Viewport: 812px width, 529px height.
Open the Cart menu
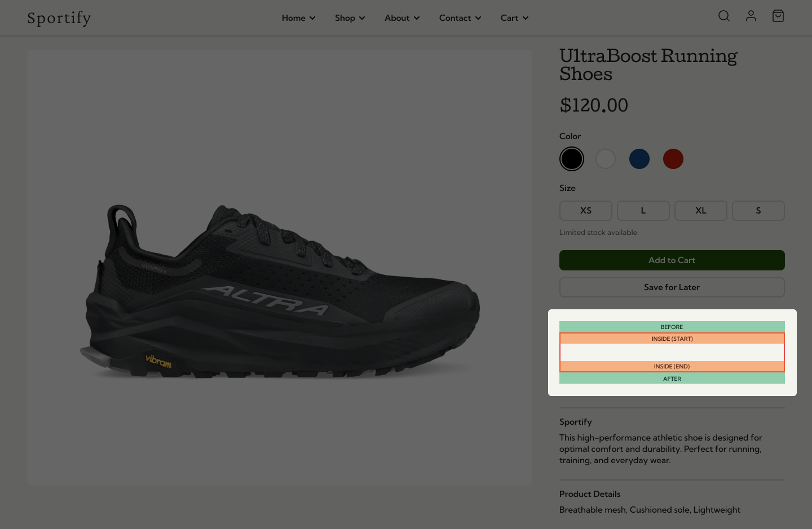coord(515,18)
